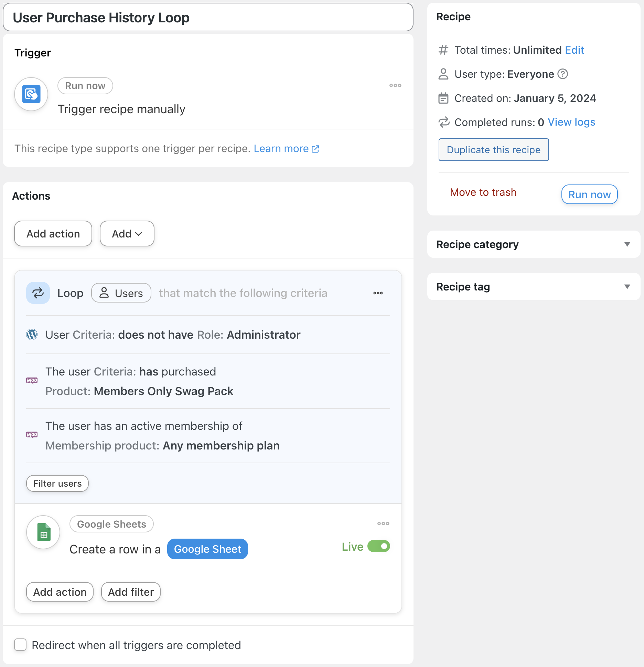Check Redirect when all triggers are completed
The width and height of the screenshot is (644, 667).
point(20,645)
